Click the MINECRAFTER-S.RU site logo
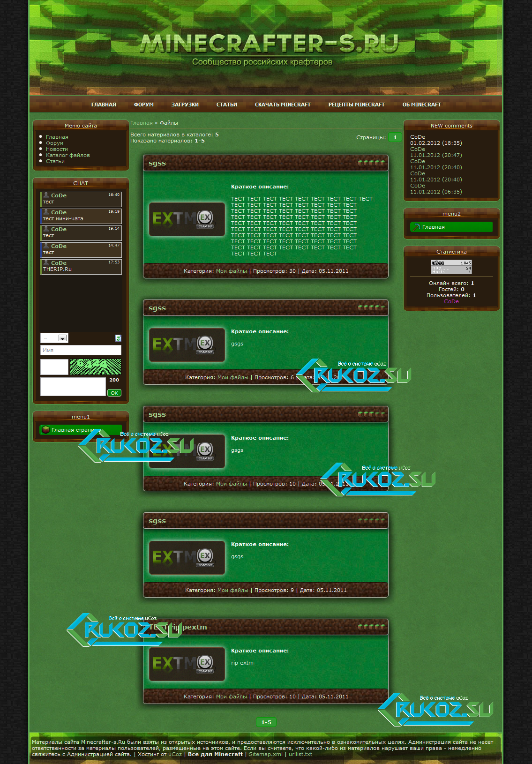This screenshot has height=764, width=532. [x=270, y=44]
